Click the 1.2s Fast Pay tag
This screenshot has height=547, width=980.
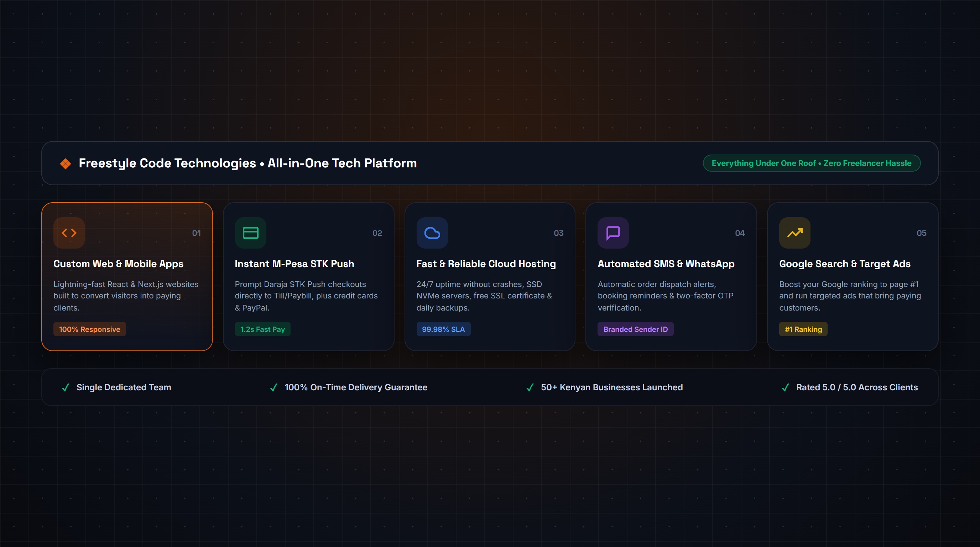point(262,329)
